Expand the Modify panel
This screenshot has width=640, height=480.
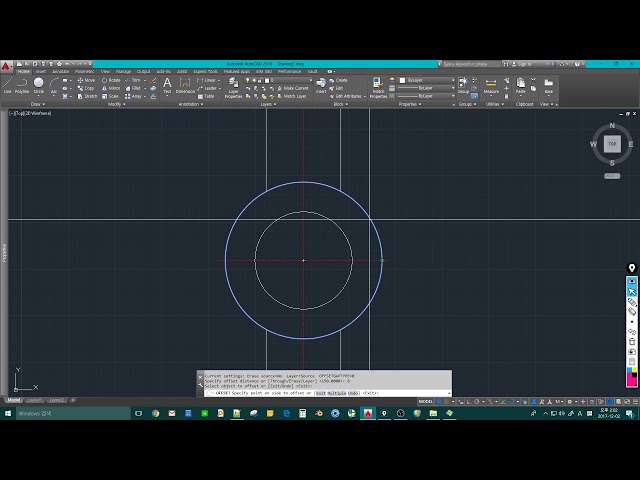pos(117,104)
